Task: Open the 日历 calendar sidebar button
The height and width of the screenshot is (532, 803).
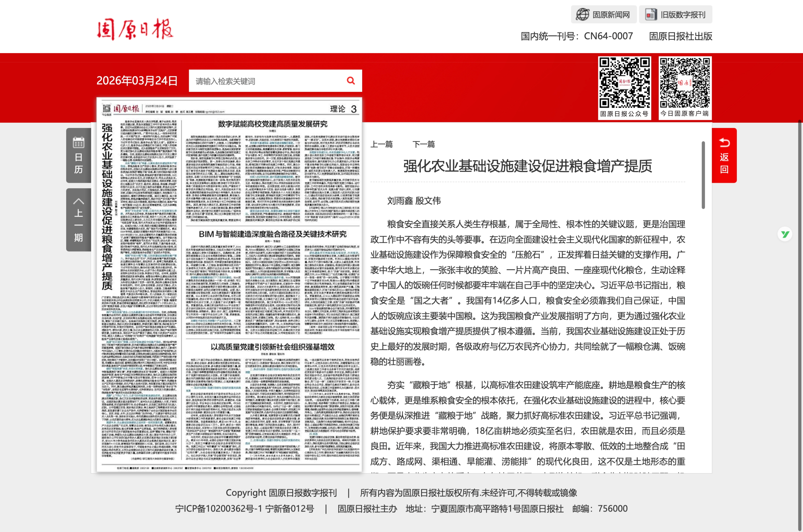Action: (x=78, y=155)
